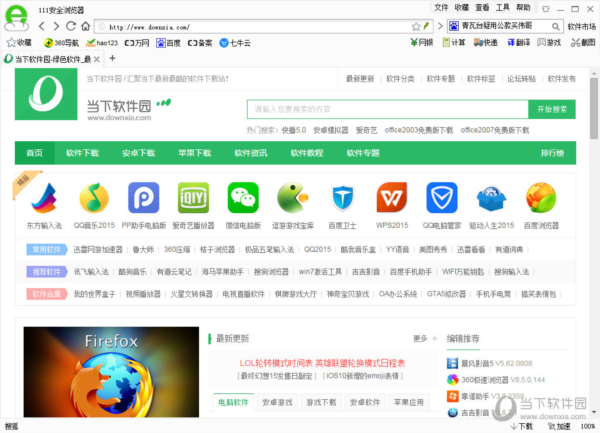Select the 软件下载 nav tab
Image resolution: width=600 pixels, height=433 pixels.
pos(82,153)
